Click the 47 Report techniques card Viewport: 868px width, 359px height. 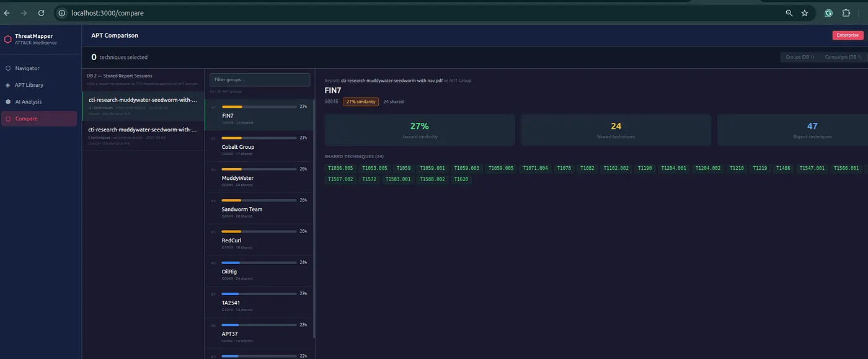point(793,130)
